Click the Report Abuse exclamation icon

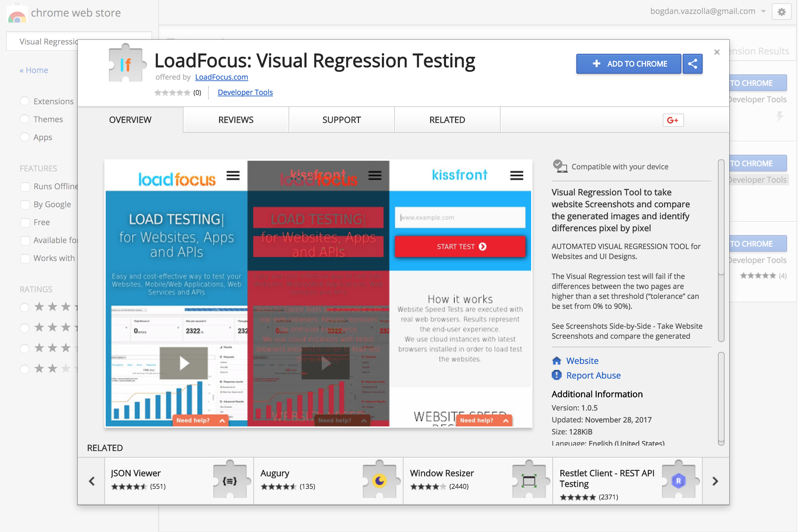tap(557, 375)
